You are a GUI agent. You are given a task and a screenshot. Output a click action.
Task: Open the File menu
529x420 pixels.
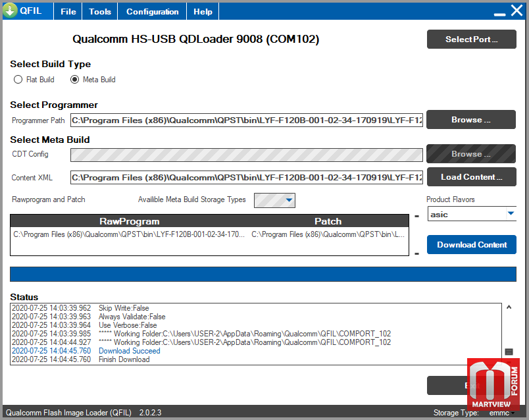68,11
